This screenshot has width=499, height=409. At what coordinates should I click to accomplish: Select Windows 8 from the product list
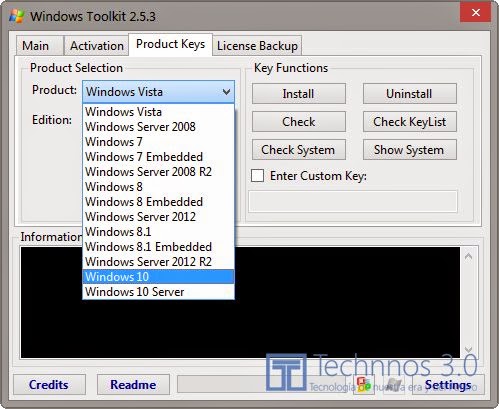158,187
